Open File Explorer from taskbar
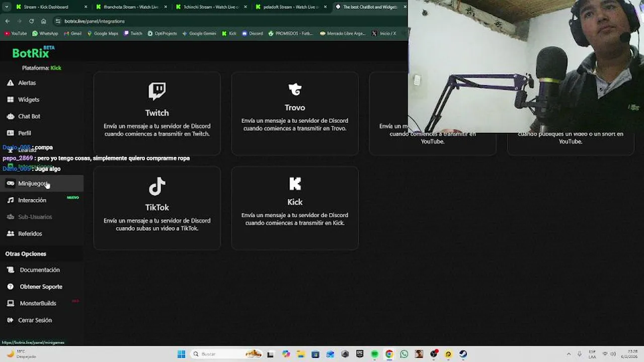 [300, 354]
